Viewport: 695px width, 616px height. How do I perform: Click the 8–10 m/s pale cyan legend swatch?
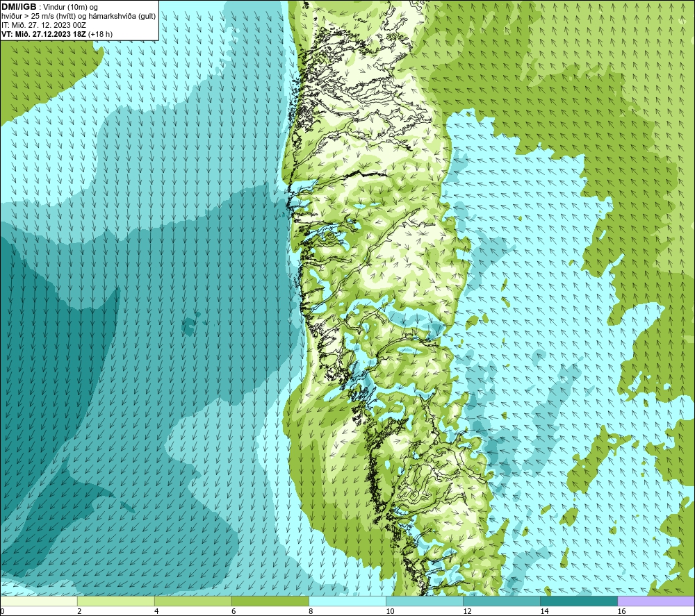point(347,601)
